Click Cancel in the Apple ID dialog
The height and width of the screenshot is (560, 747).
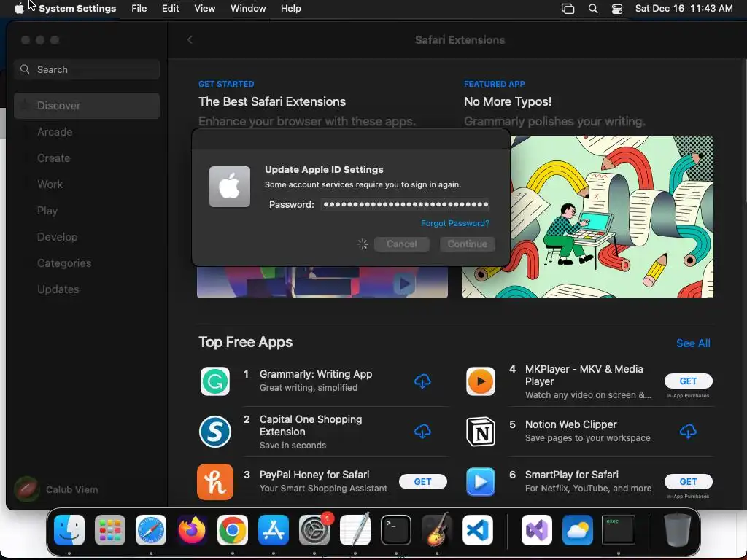402,244
